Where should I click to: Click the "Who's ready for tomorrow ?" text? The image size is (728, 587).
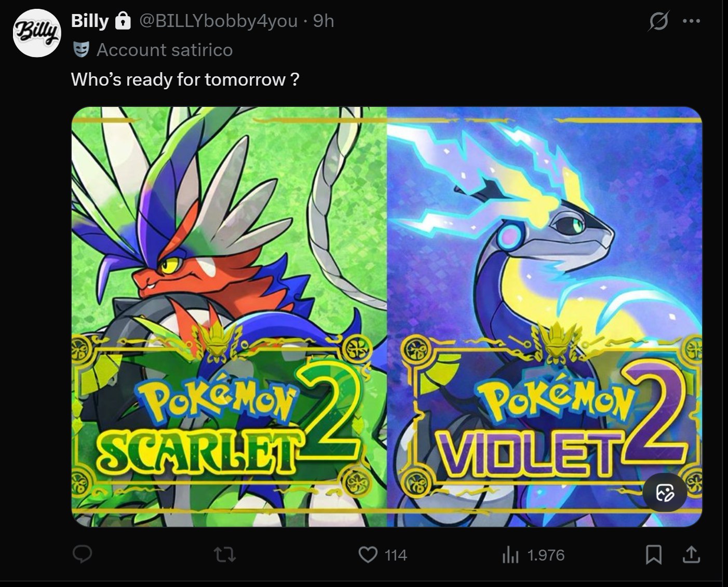pyautogui.click(x=185, y=79)
